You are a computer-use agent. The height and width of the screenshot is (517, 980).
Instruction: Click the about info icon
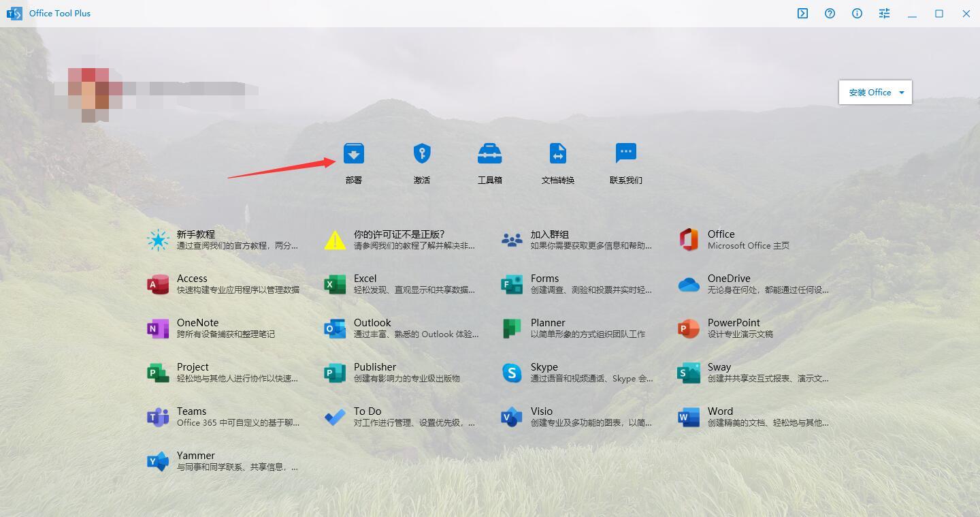857,14
